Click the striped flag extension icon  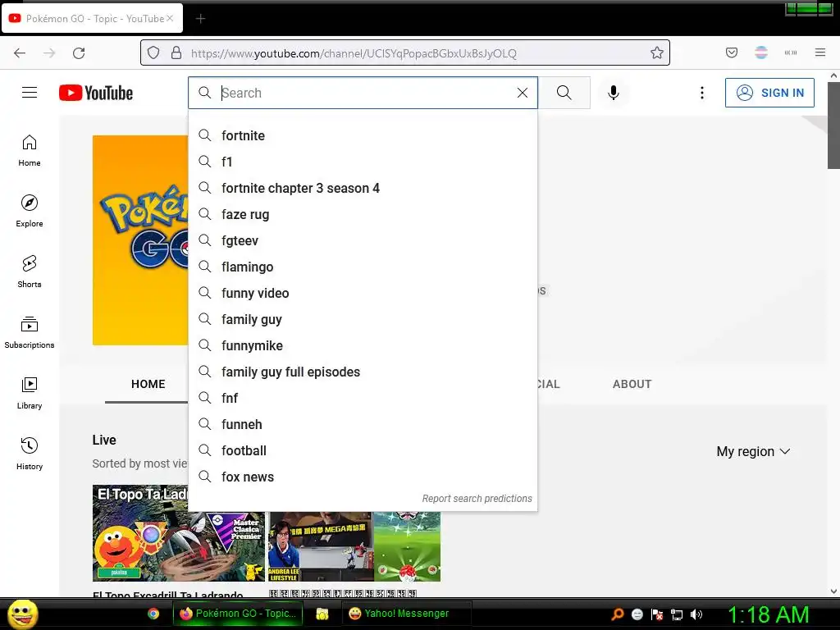click(x=761, y=52)
